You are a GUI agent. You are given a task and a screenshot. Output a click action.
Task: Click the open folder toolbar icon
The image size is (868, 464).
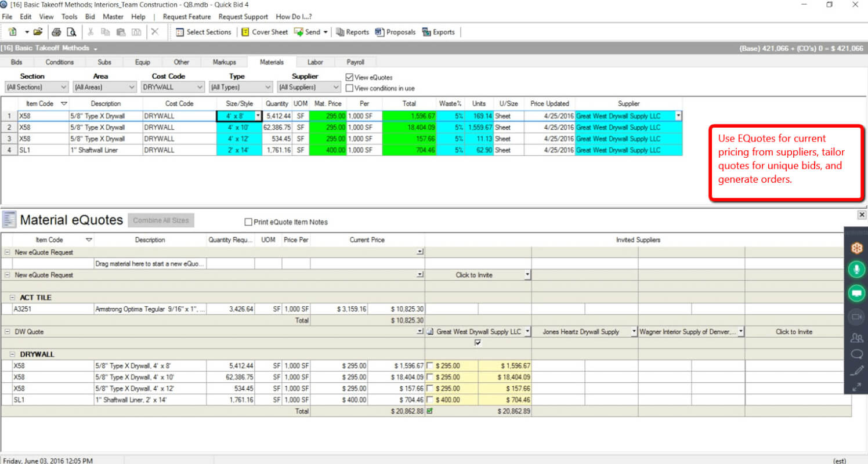click(38, 32)
